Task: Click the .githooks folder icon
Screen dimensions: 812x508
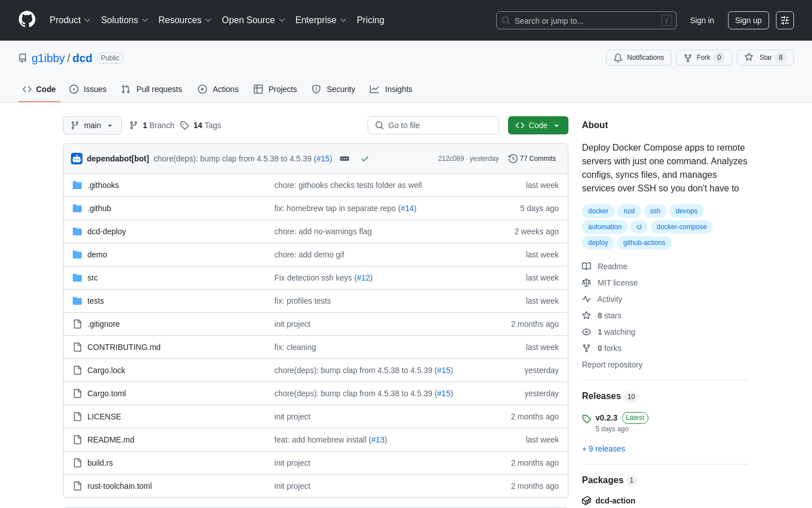Action: (77, 185)
